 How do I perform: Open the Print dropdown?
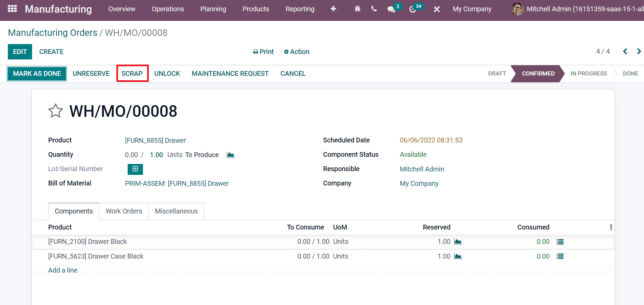pyautogui.click(x=263, y=52)
